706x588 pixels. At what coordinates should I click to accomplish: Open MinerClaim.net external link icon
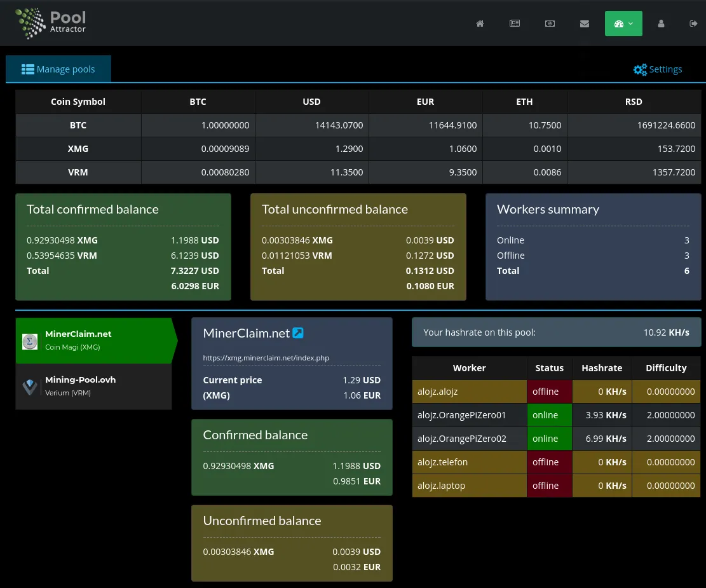297,332
